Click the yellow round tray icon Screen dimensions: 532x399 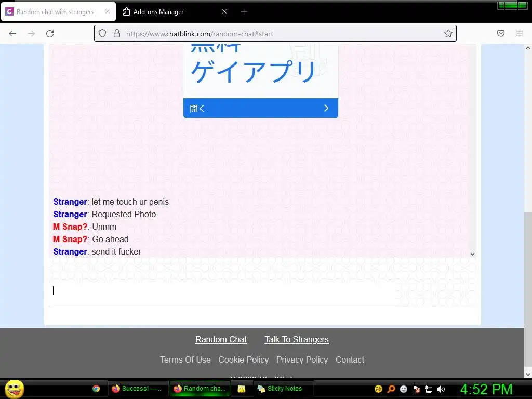378,389
